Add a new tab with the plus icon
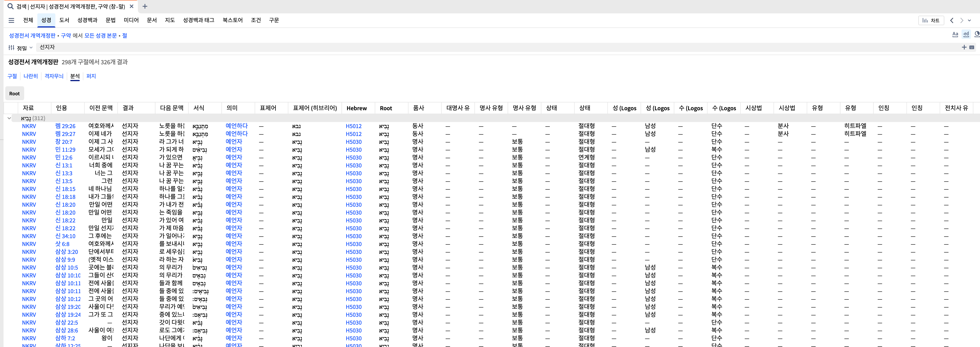This screenshot has height=347, width=980. [x=145, y=6]
